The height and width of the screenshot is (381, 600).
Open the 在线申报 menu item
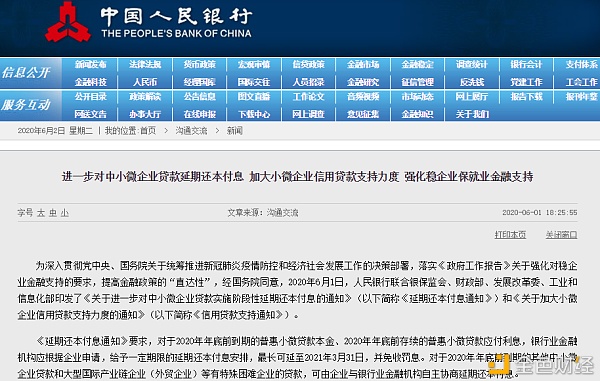(199, 114)
